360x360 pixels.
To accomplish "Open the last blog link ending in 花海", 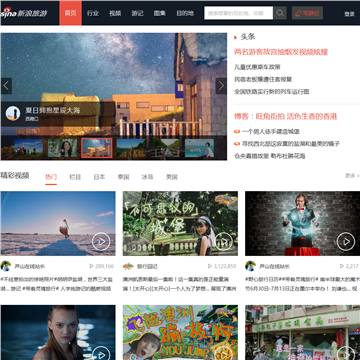I will 270,156.
